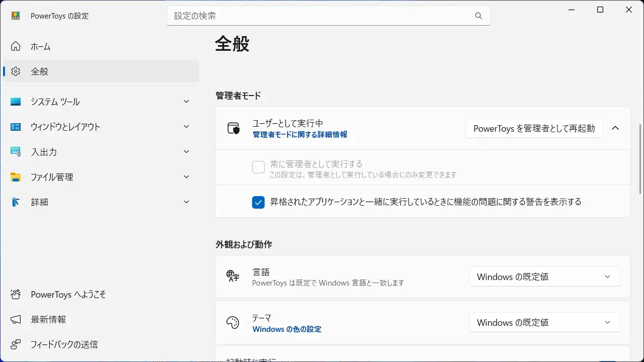644x362 pixels.
Task: Click the Home icon in sidebar
Action: point(16,46)
